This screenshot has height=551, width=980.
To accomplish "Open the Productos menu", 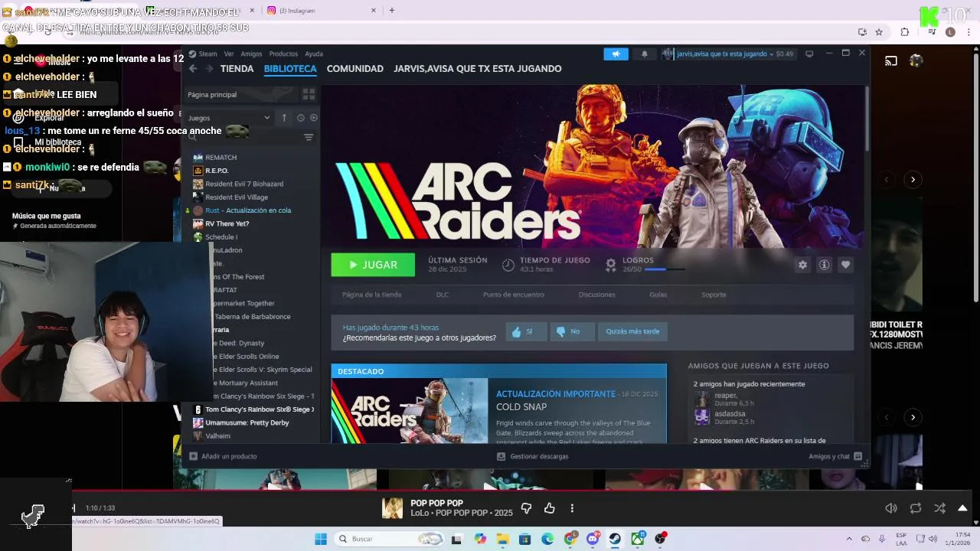I will click(x=283, y=54).
